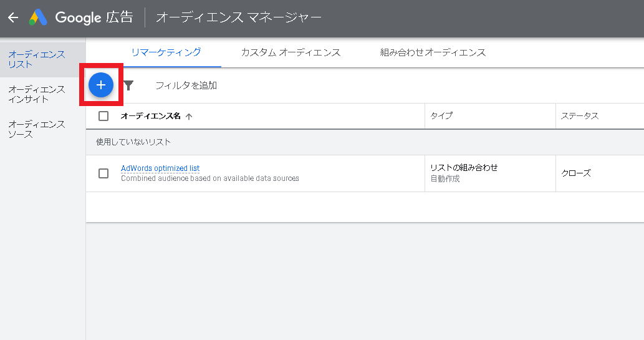Sort by オーディエンス名 column header
The height and width of the screenshot is (340, 644).
[x=151, y=116]
